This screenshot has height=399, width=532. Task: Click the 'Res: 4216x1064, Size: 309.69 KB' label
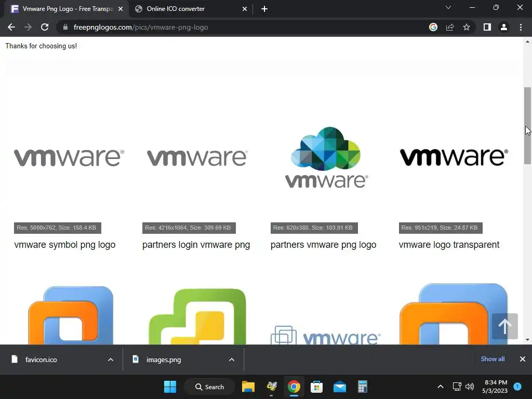(x=189, y=228)
